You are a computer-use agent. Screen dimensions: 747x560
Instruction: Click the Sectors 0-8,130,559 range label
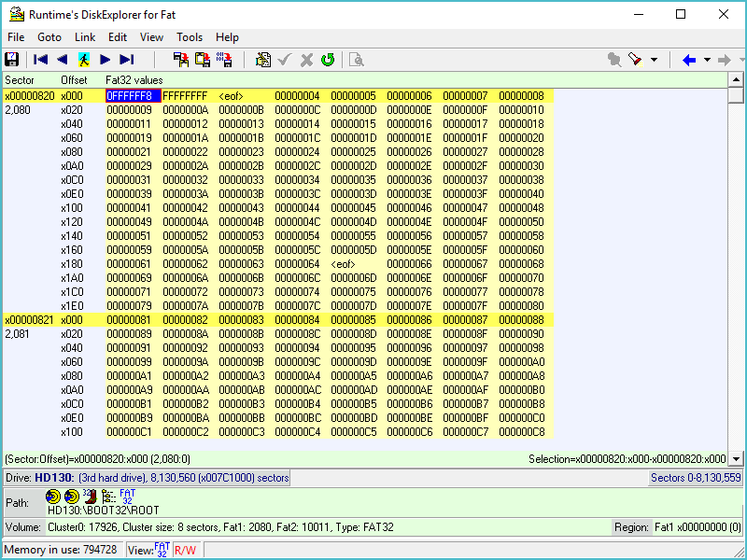pos(696,478)
